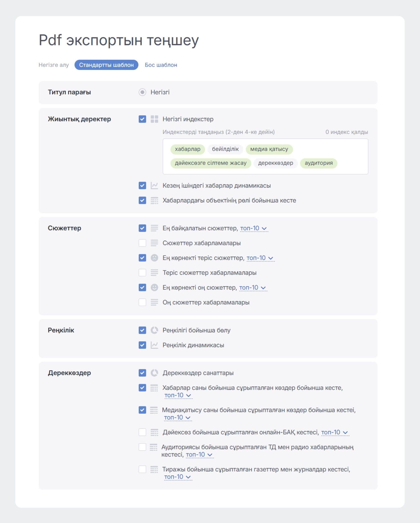This screenshot has height=523, width=420.
Task: Click the Негізгі radio label
Action: [160, 92]
